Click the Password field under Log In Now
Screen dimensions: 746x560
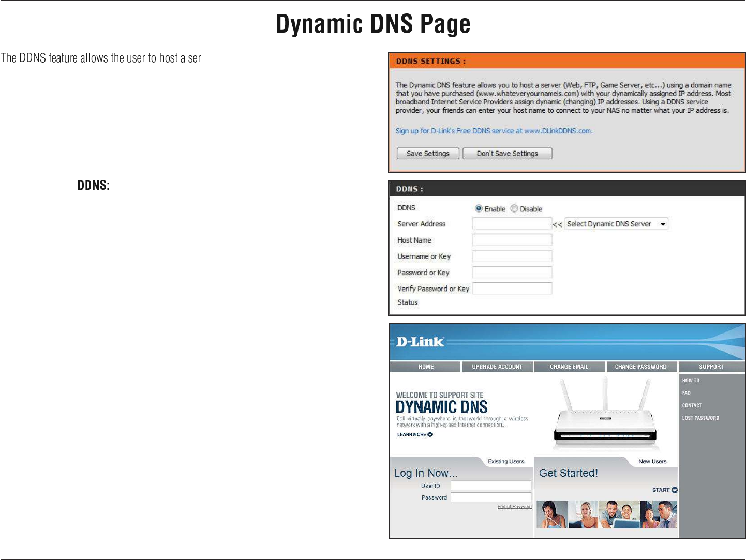click(491, 497)
